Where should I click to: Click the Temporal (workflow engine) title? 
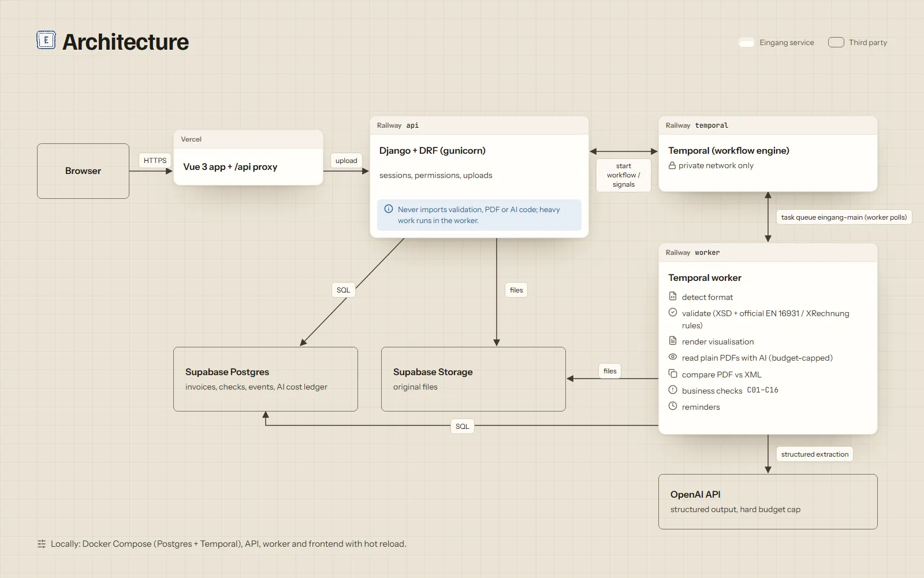(729, 150)
